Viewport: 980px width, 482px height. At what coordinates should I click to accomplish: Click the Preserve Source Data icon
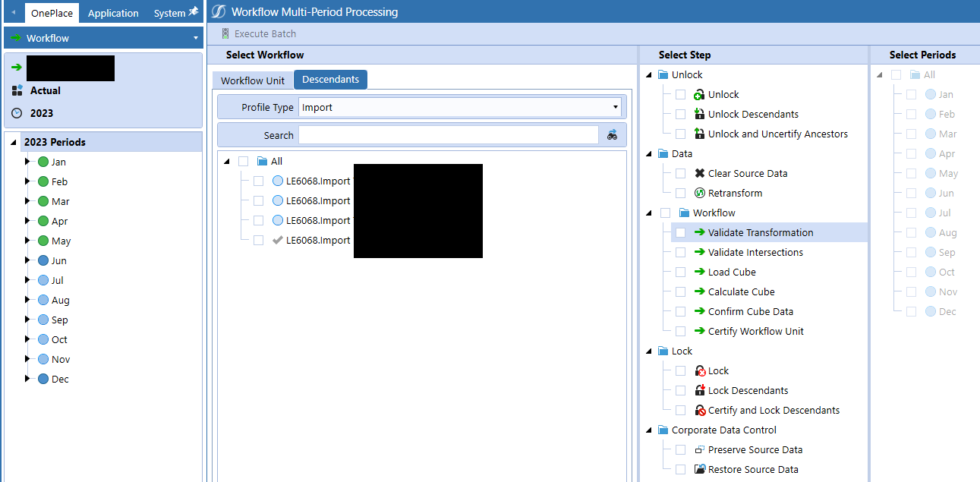click(x=700, y=449)
